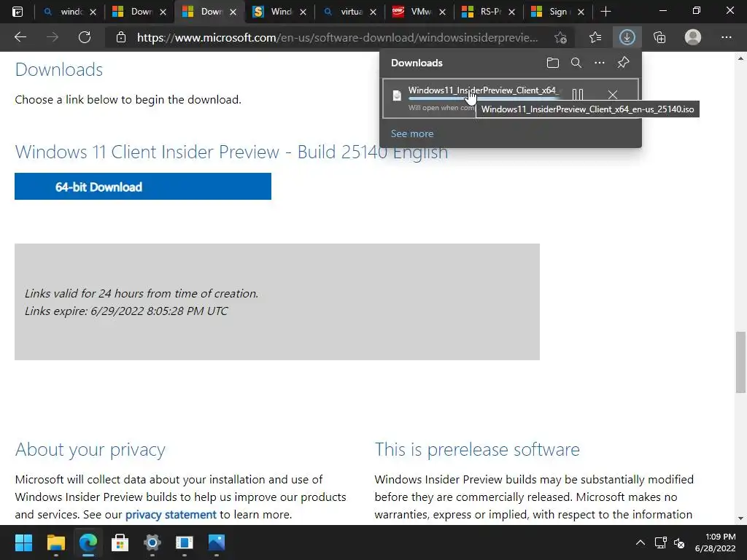The image size is (747, 560).
Task: View site information lock icon
Action: [121, 37]
